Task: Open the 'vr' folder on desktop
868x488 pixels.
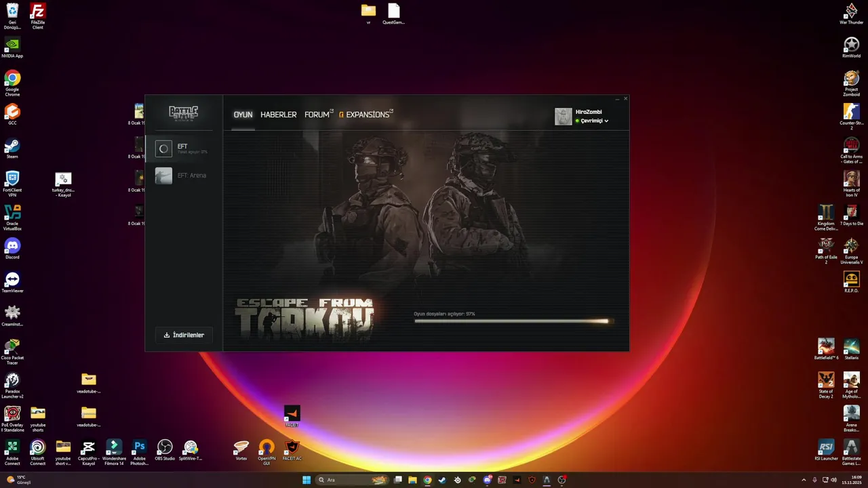Action: (x=368, y=14)
